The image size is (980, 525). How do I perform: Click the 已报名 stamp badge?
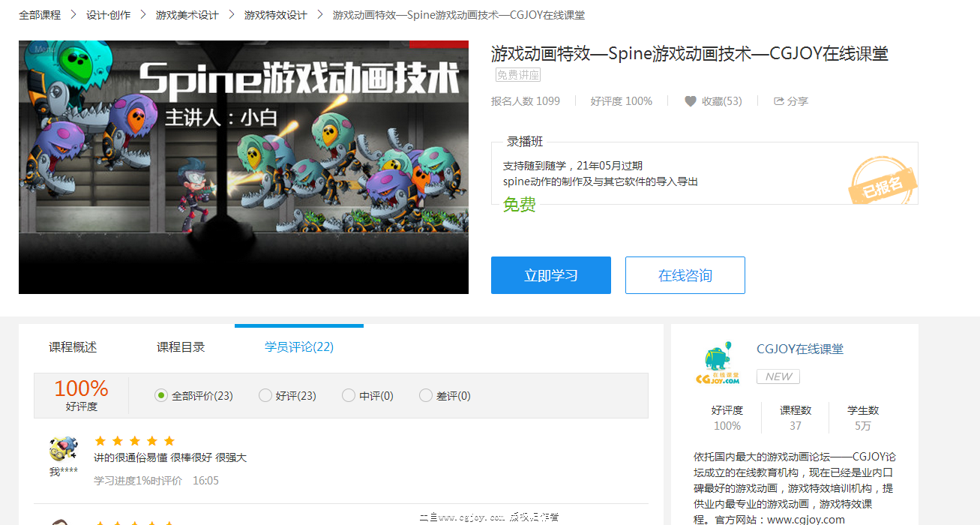[x=883, y=181]
